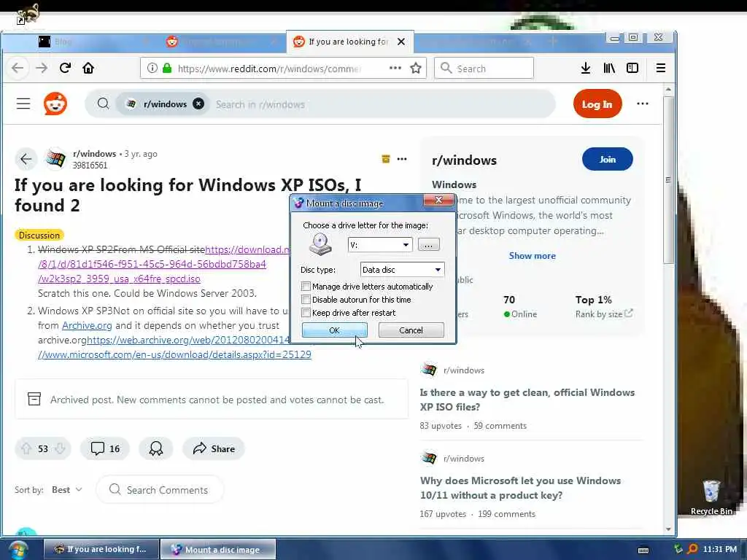Viewport: 747px width, 560px height.
Task: Cancel the Mount a disc image dialog
Action: 411,330
